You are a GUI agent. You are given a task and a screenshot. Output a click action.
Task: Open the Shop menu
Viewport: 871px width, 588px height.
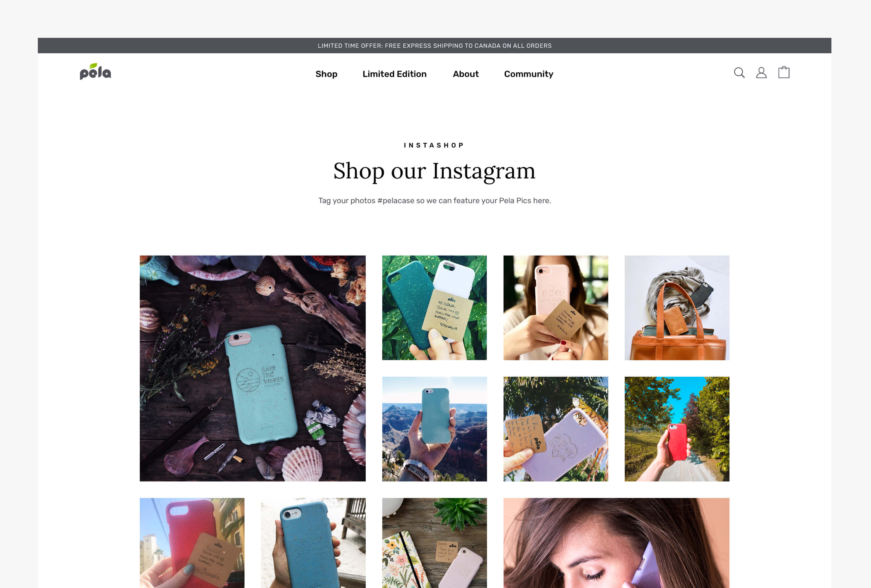click(326, 74)
